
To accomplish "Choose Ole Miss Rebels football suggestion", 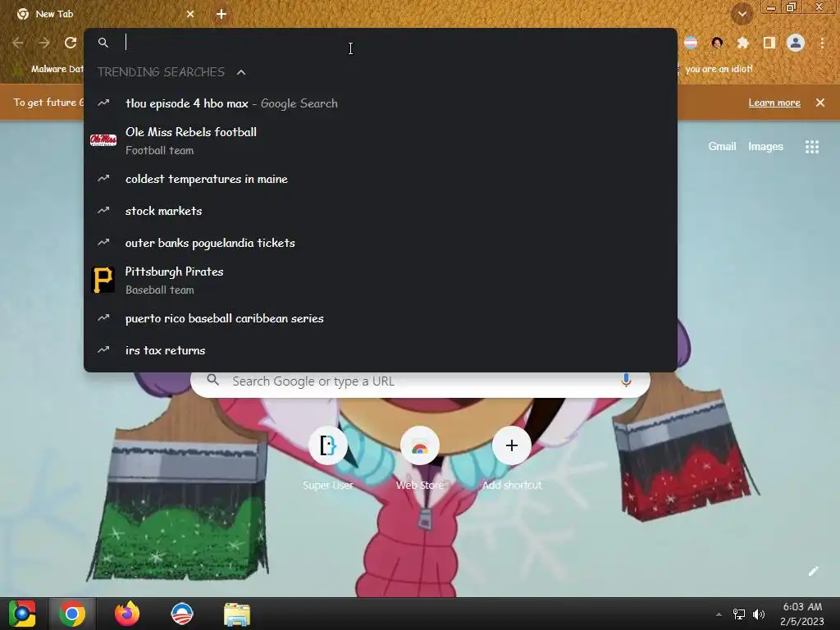I will tap(381, 141).
